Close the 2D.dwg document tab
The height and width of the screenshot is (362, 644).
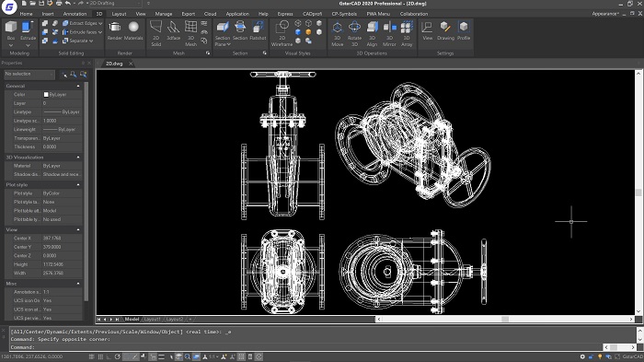point(131,64)
